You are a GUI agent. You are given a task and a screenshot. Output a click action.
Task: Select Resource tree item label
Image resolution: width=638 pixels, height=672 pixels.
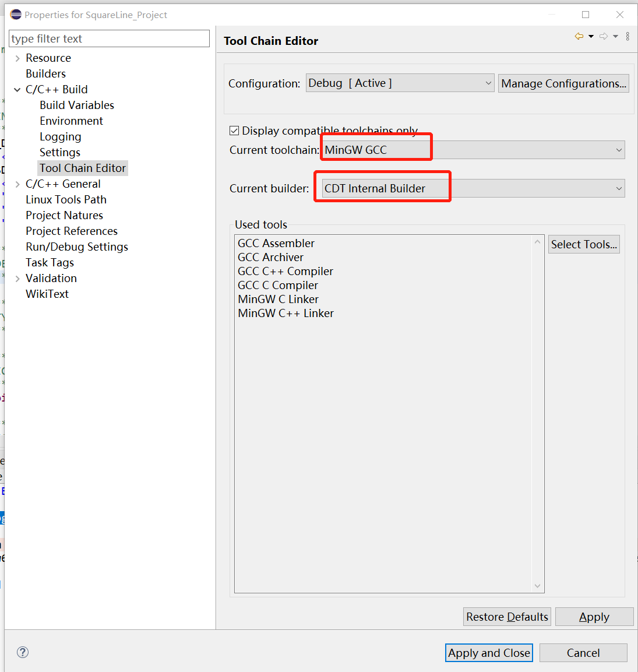(48, 58)
